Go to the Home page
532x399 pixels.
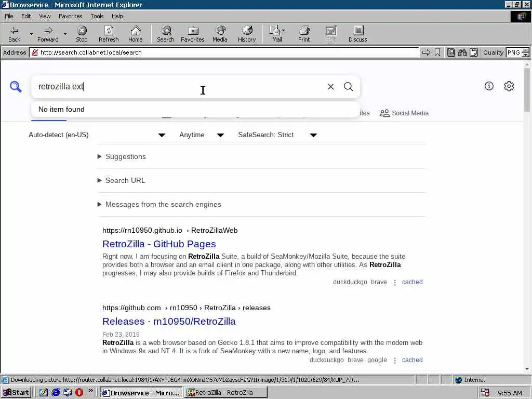(136, 34)
